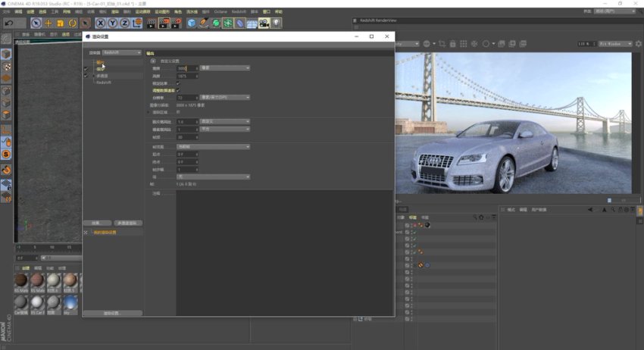Viewport: 644px width, 350px height.
Task: Open the renderer dropdown showing Redshift
Action: (x=121, y=52)
